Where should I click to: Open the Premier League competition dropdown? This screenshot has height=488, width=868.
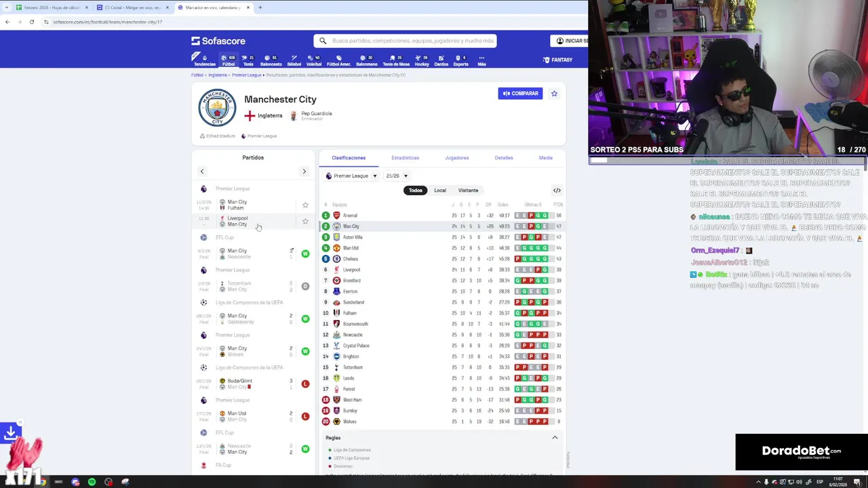pyautogui.click(x=351, y=176)
